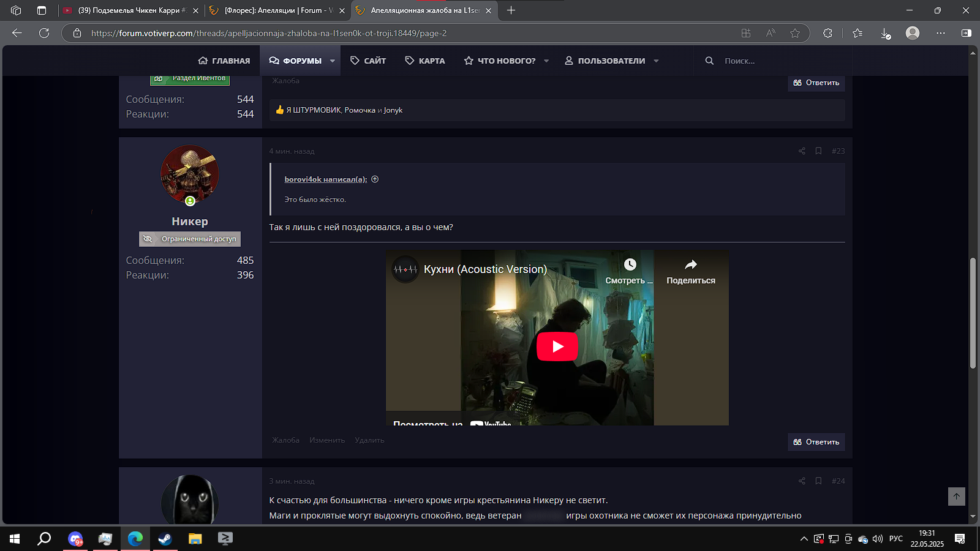Open File Explorer from the taskbar
The width and height of the screenshot is (980, 551).
(195, 539)
